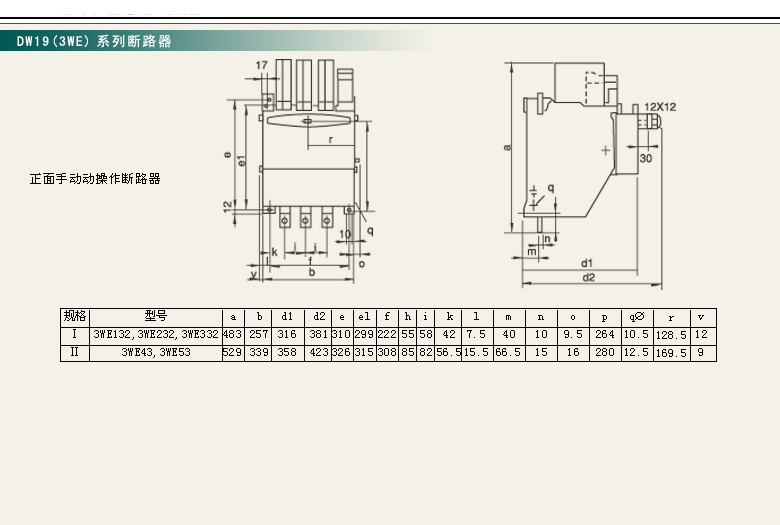Click the value 169.5 in column r
Screen dimensions: 780x525
670,352
